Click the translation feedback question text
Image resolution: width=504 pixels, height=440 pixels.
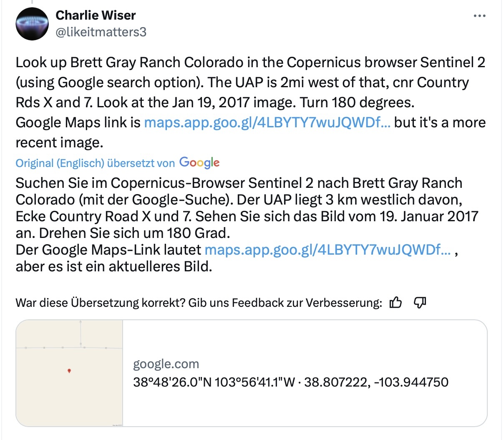199,303
